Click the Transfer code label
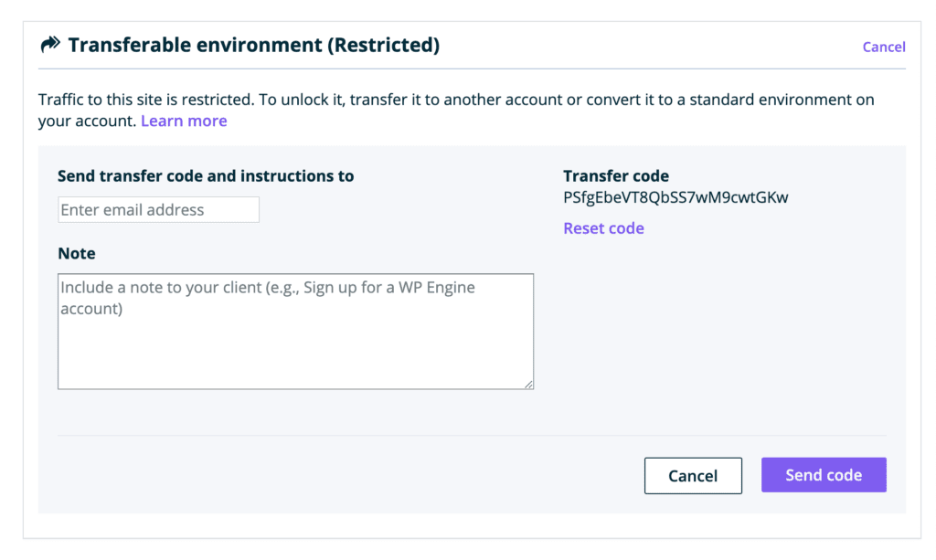The width and height of the screenshot is (936, 560). pos(616,175)
